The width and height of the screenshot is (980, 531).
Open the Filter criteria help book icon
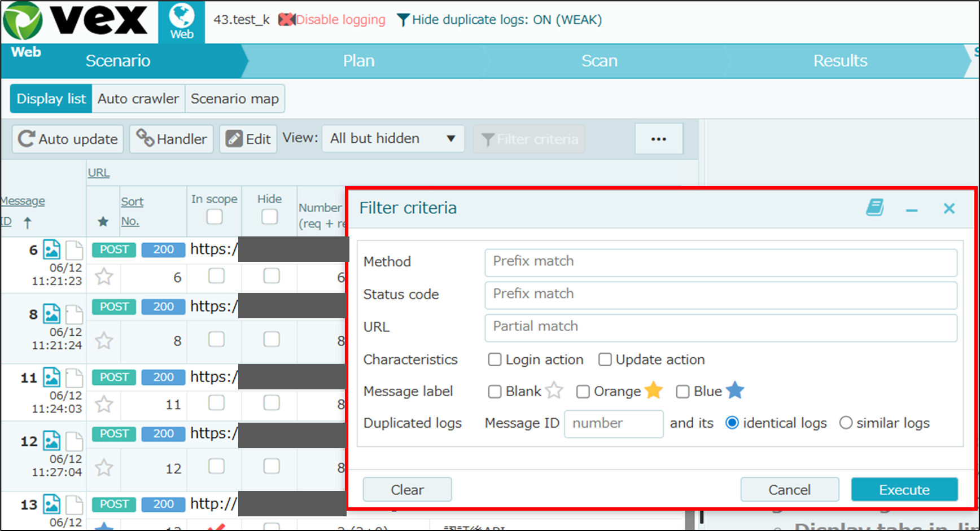point(875,208)
